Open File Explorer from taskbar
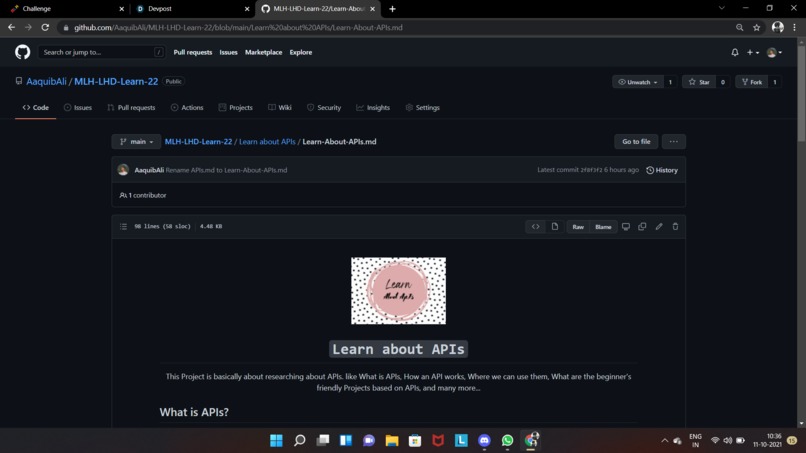Image resolution: width=806 pixels, height=453 pixels. point(392,440)
